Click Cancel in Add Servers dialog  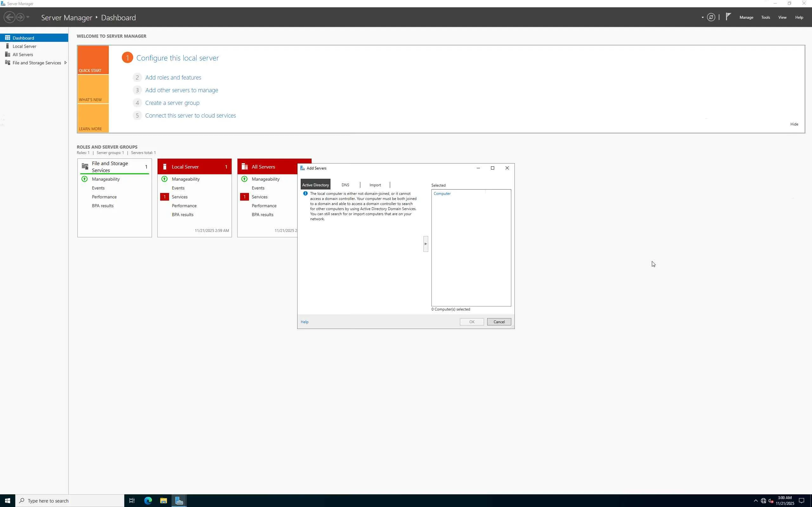499,322
